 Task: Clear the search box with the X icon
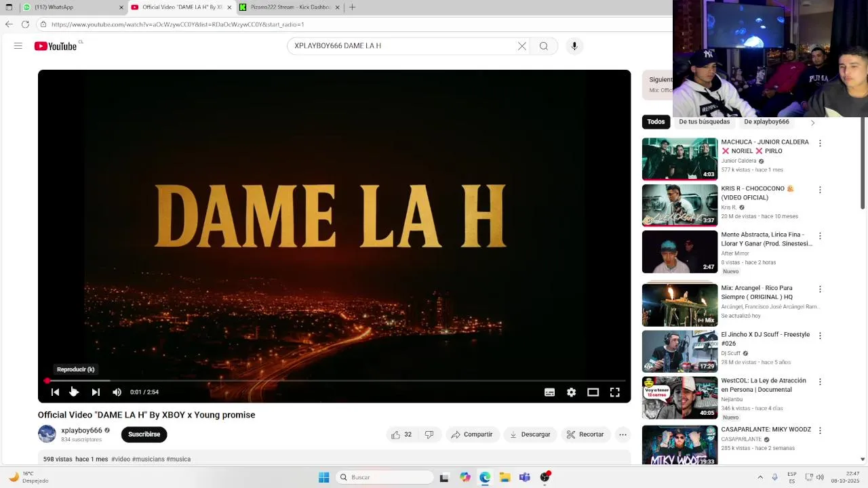[522, 46]
